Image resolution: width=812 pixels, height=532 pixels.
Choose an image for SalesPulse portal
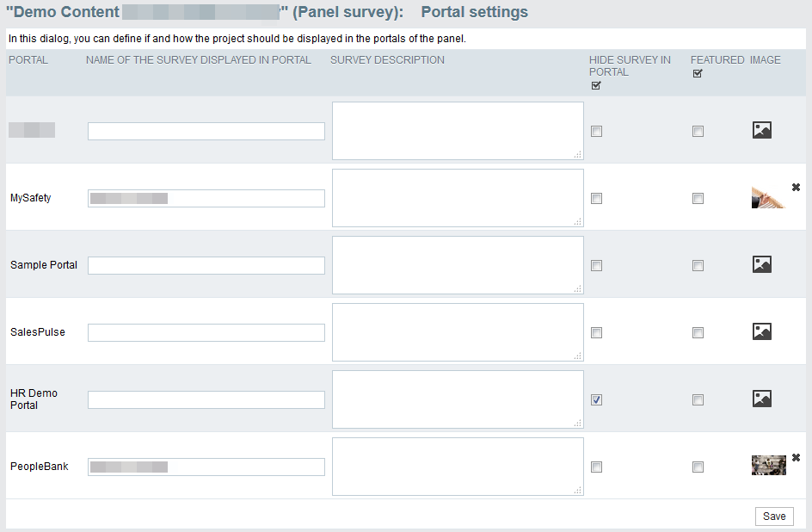point(762,331)
